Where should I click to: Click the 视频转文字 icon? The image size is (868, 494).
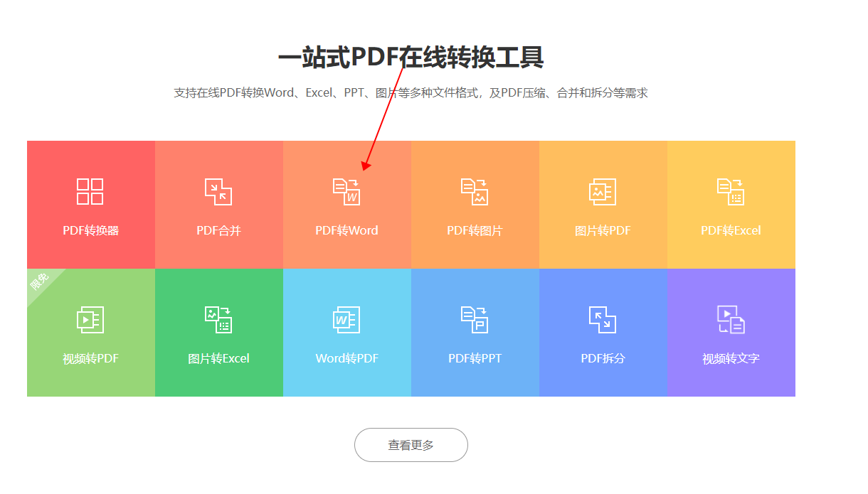(x=731, y=320)
